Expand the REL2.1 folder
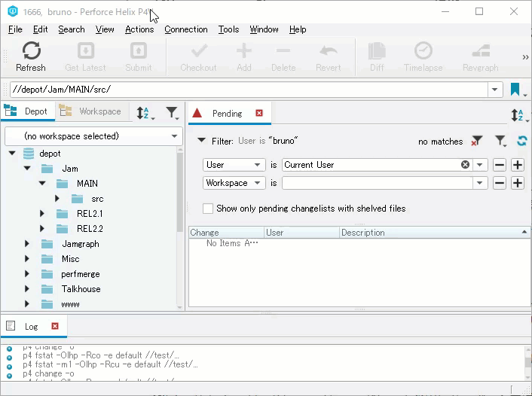This screenshot has height=396, width=532. click(x=42, y=213)
